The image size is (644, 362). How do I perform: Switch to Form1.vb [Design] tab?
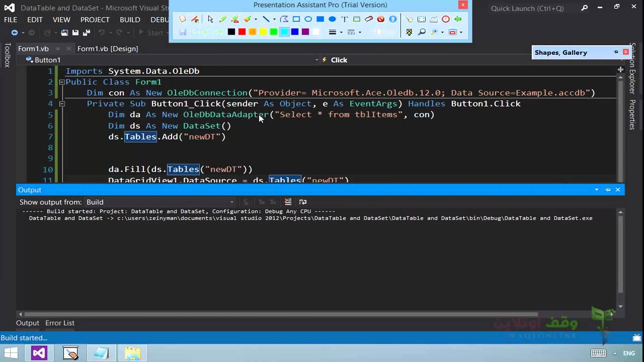pos(108,49)
